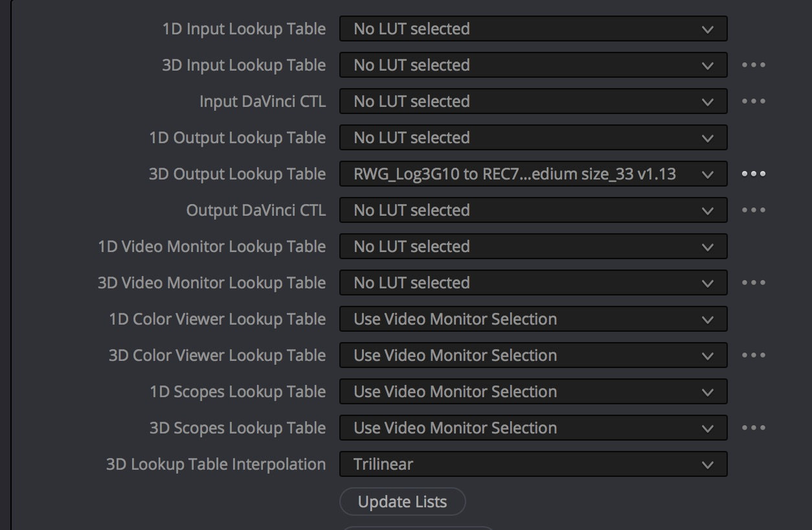Change the RWG_Log3G10 3D Output LUT selection
812x530 pixels.
click(x=533, y=174)
